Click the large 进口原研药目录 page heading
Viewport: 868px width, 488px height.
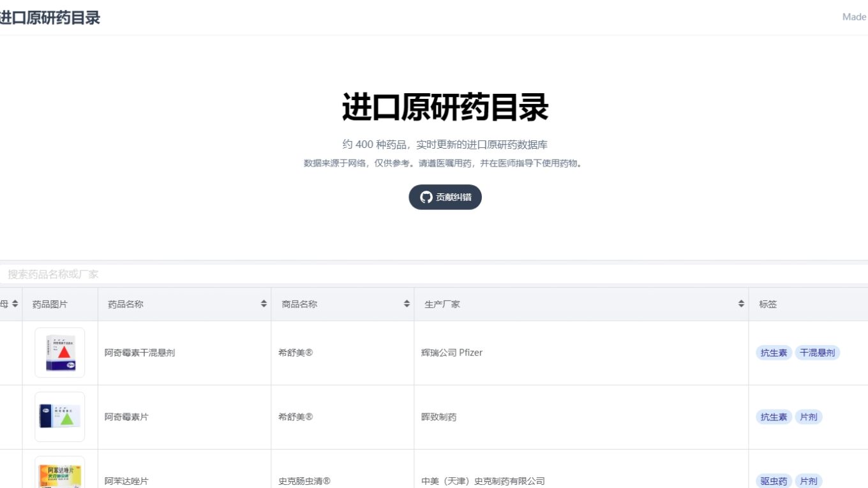click(x=445, y=107)
